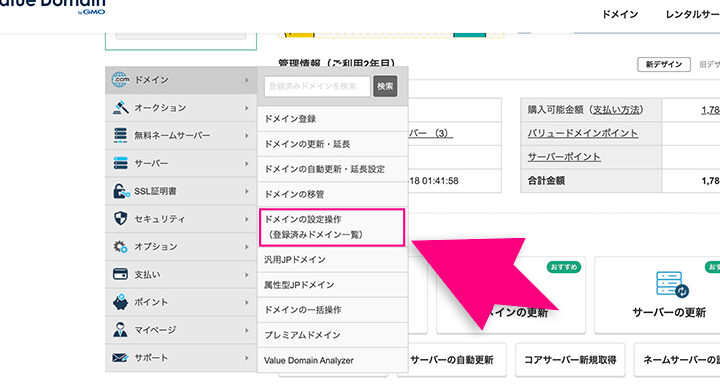Click the オプション gears icon
Viewport: 720px width, 387px height.
(120, 247)
